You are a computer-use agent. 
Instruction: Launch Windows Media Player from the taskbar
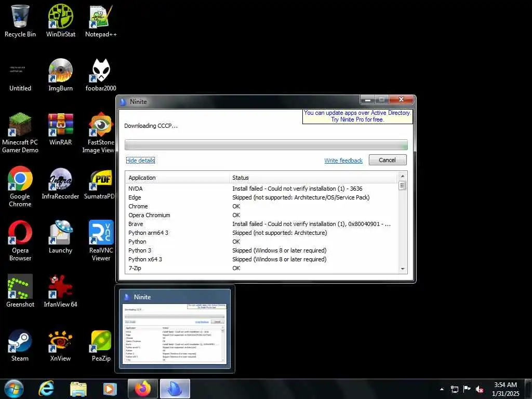tap(110, 389)
